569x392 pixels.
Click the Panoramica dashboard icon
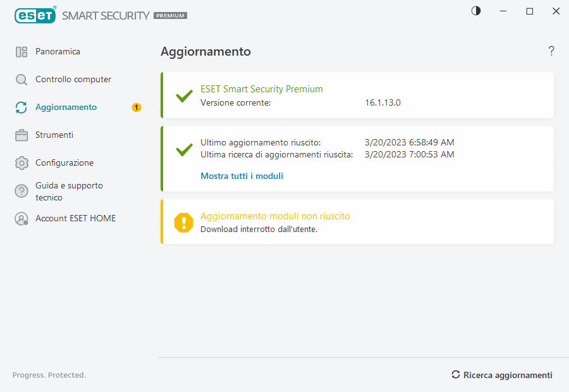21,52
